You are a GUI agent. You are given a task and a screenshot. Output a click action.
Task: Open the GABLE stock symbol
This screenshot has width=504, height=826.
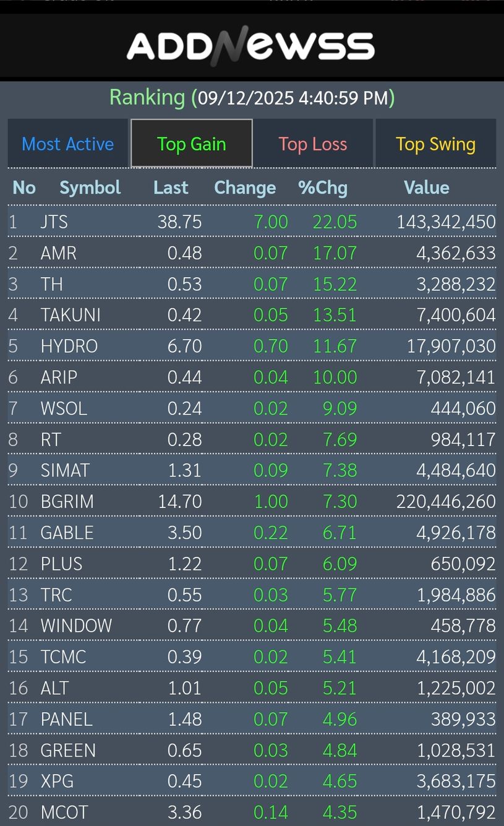(x=67, y=533)
